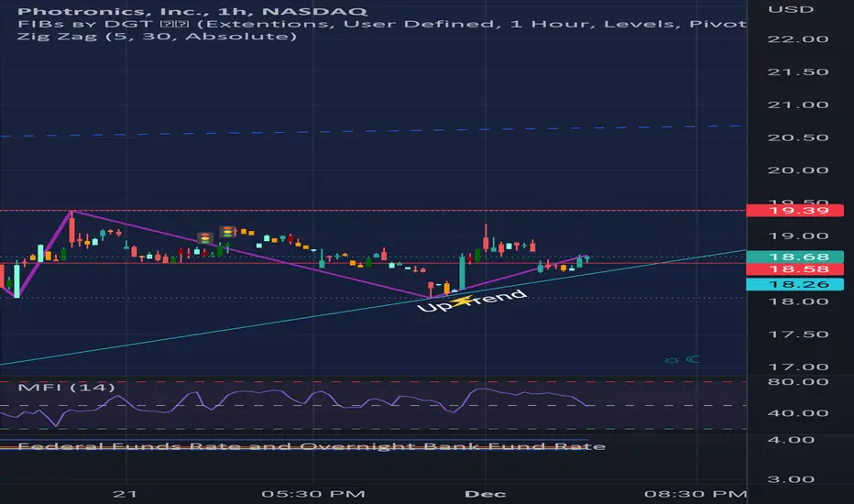Click the 05:30 PM time axis label
854x504 pixels.
[x=313, y=494]
